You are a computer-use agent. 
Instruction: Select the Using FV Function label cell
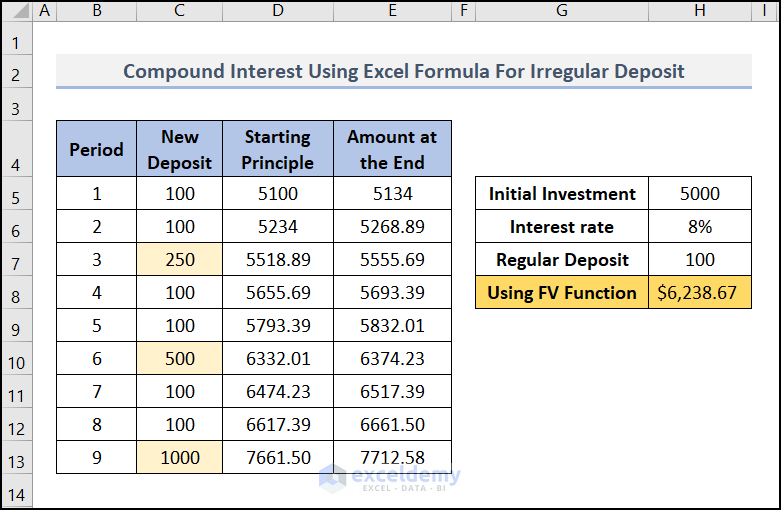click(561, 293)
